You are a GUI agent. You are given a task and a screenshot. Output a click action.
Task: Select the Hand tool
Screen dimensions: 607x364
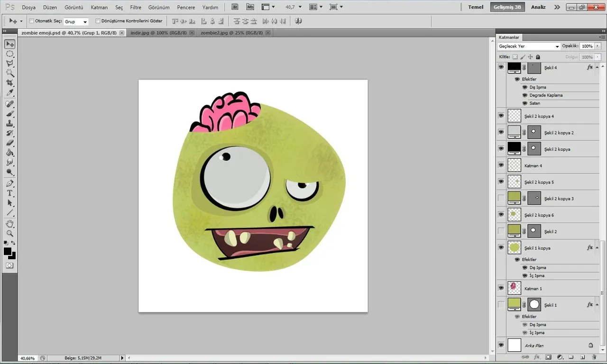coord(9,224)
